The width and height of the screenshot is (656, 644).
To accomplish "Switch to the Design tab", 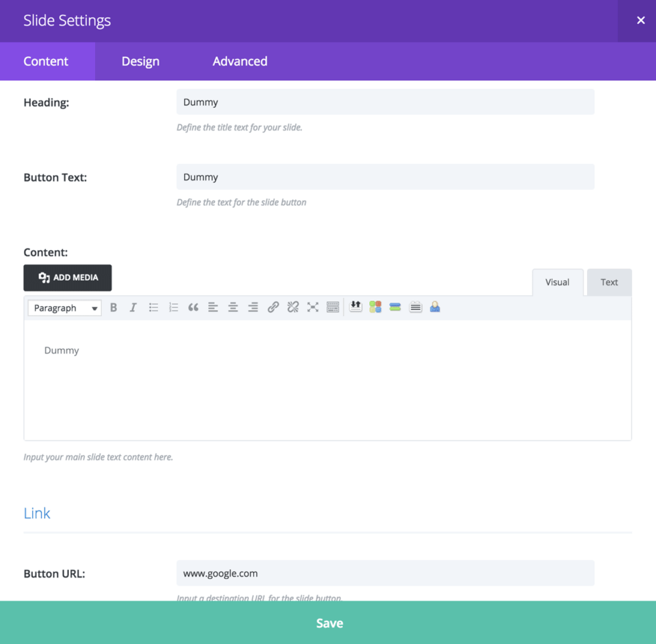I will coord(140,61).
